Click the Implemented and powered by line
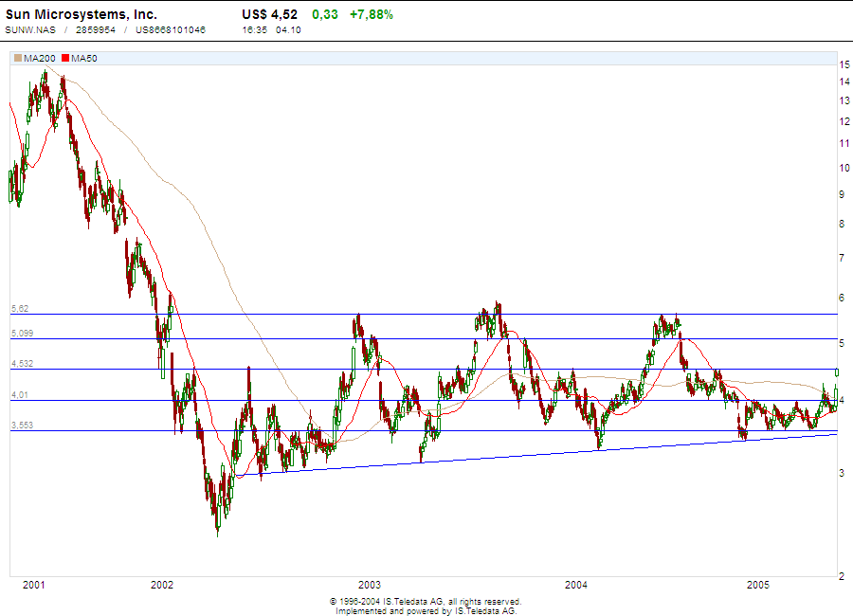 [x=426, y=611]
